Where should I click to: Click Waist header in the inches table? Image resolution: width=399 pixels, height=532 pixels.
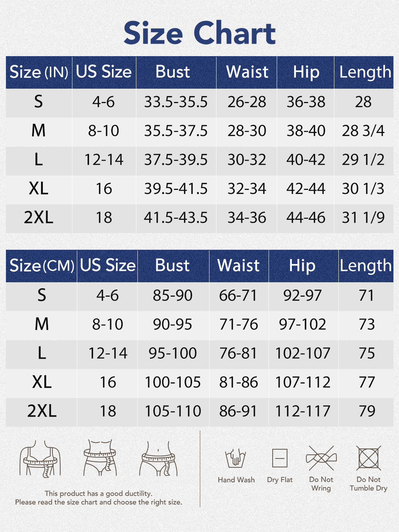pos(247,72)
